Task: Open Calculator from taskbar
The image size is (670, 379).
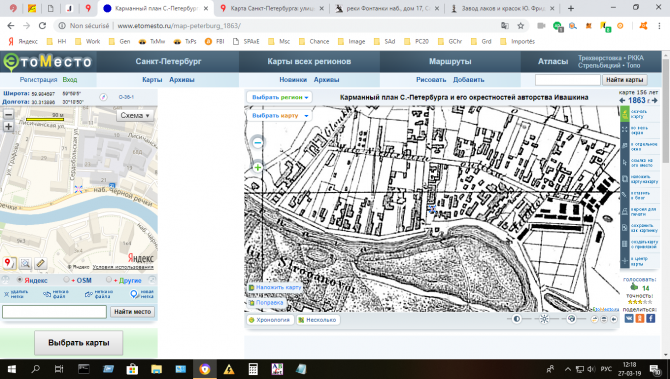Action: pyautogui.click(x=253, y=369)
